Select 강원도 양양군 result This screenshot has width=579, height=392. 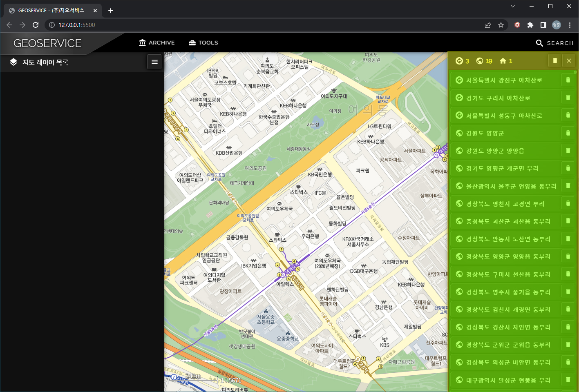click(505, 133)
